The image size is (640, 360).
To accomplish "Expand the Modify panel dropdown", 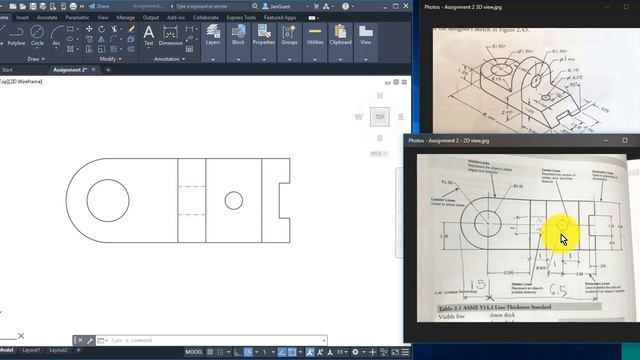I will (110, 59).
